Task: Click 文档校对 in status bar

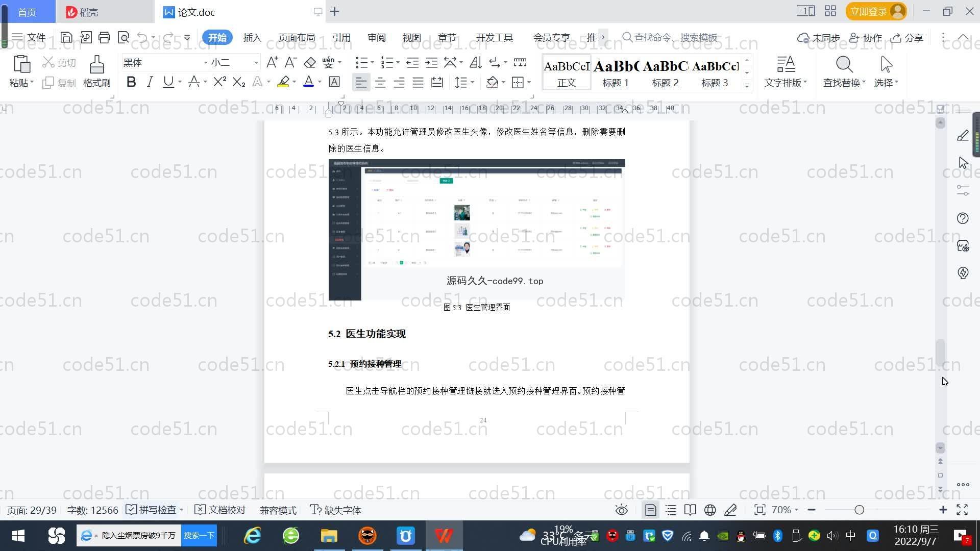Action: (x=220, y=510)
